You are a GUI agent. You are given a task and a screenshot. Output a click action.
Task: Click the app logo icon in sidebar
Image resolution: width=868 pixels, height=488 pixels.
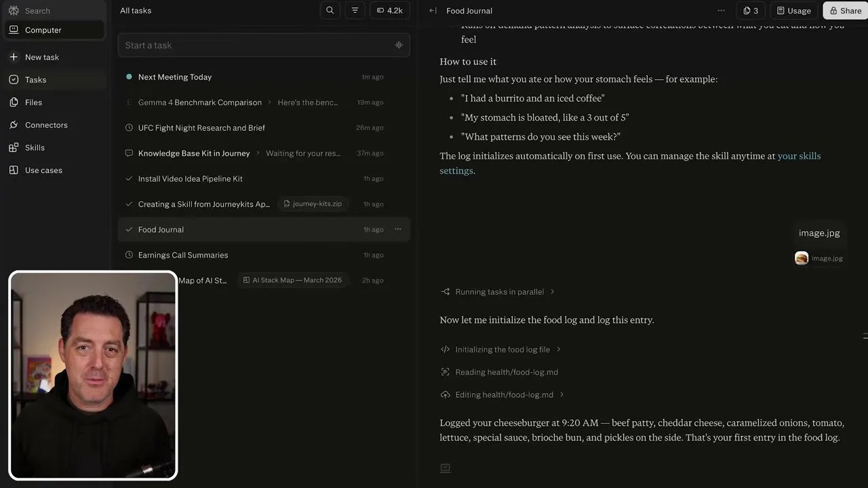pos(14,11)
